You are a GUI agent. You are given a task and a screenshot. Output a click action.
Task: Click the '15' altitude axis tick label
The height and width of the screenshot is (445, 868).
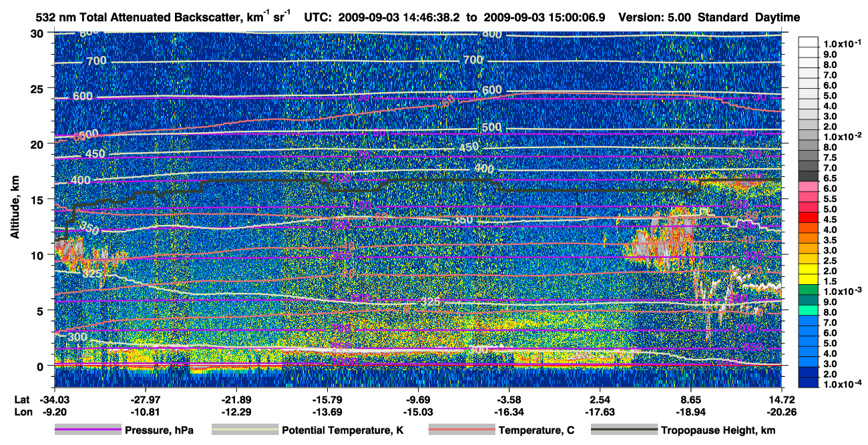pos(39,199)
